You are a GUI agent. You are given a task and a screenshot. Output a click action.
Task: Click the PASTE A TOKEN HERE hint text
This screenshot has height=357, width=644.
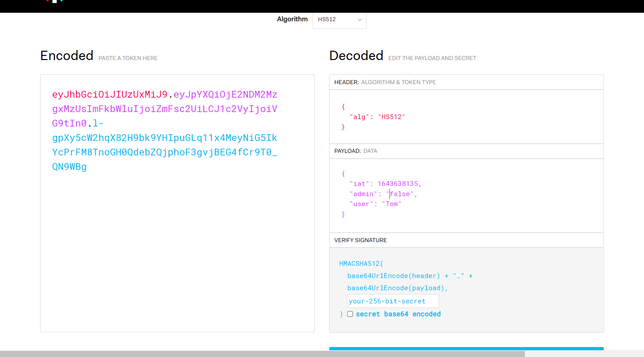tap(128, 58)
